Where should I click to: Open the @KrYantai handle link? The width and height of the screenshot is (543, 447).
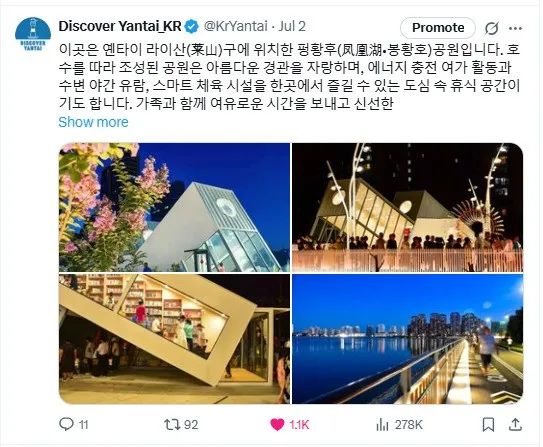tap(236, 26)
